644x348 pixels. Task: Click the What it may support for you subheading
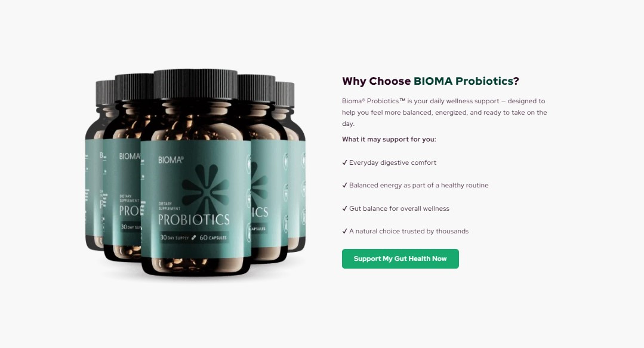[389, 139]
